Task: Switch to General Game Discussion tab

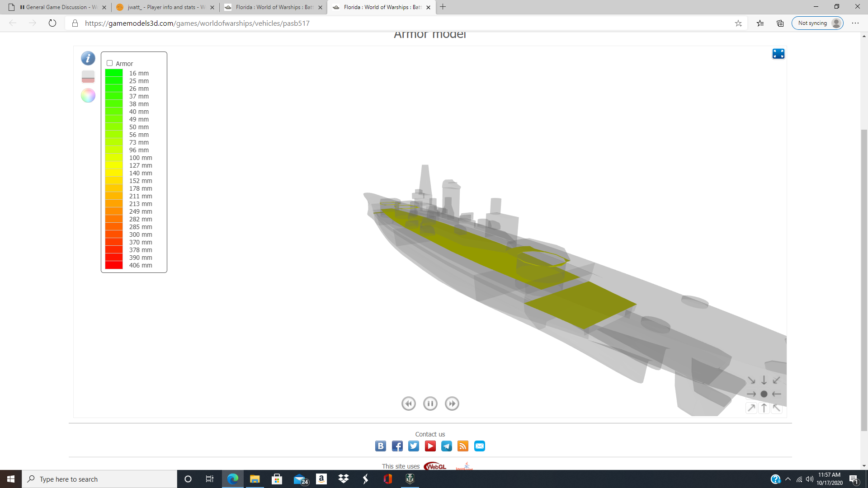Action: click(x=57, y=7)
